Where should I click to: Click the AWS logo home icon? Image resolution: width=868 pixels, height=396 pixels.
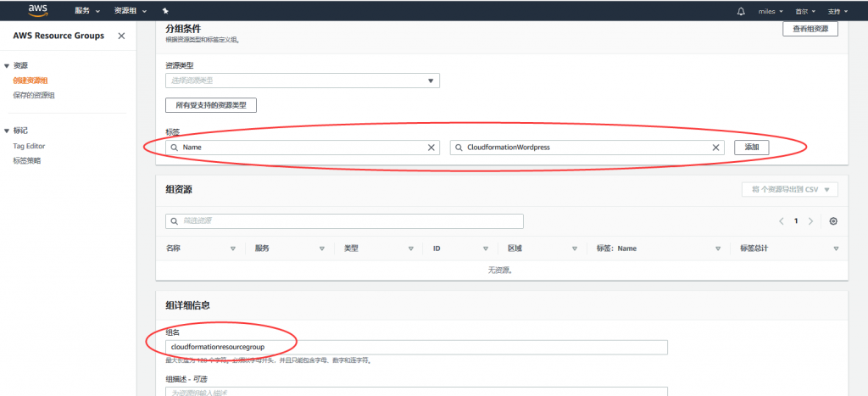coord(38,10)
